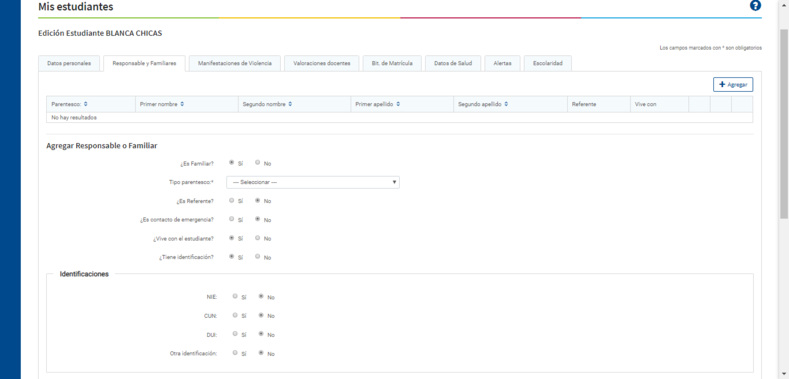Sort by Segundo apellido column arrows

(x=506, y=104)
